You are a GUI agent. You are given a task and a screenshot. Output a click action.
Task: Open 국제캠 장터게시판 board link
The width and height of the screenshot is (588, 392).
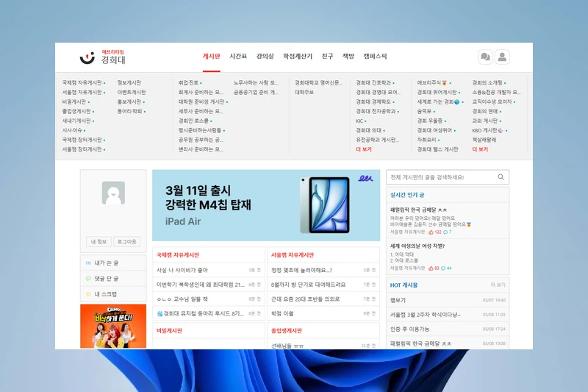[x=82, y=140]
